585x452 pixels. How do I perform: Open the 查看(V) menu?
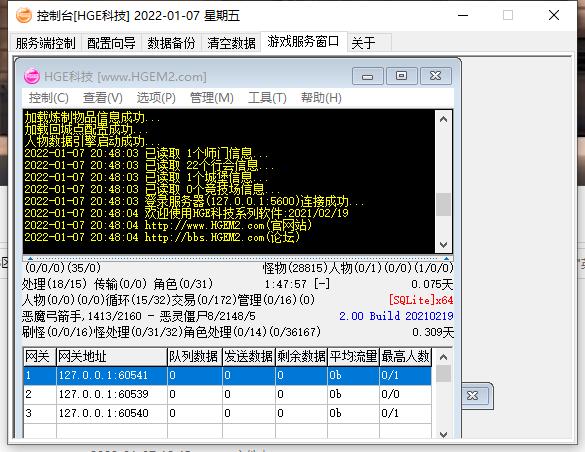[x=103, y=98]
